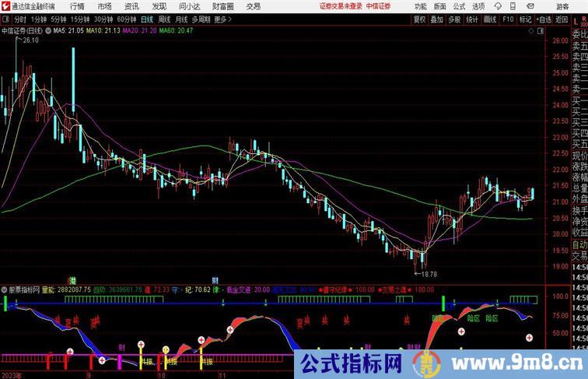Screen dimensions: 588x379
Task: Expand the 更多 periods list
Action: pos(224,19)
